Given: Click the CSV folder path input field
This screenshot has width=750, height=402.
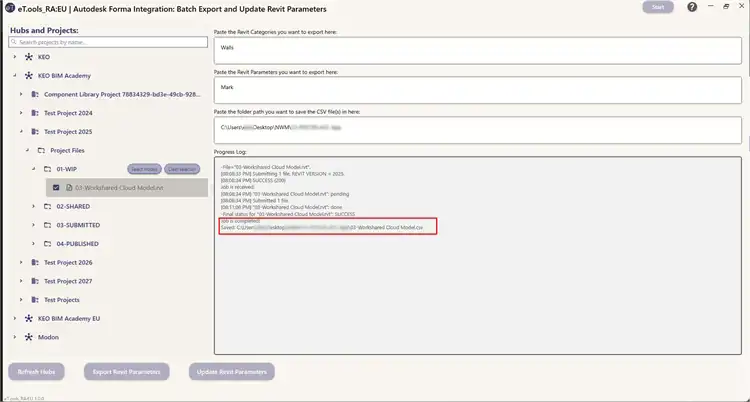Looking at the screenshot, I should tap(478, 130).
